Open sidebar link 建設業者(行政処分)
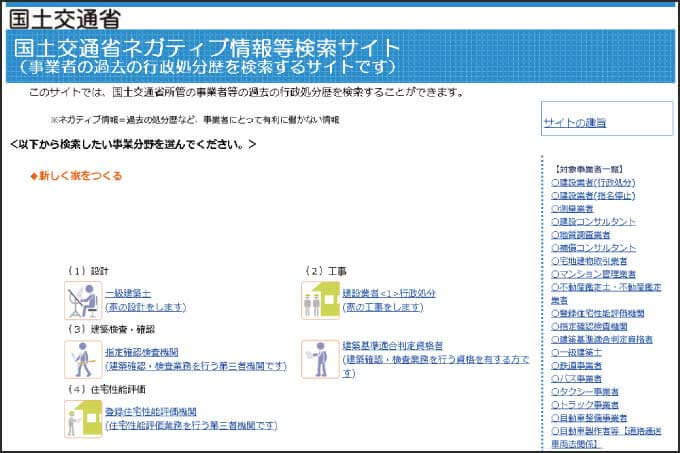The height and width of the screenshot is (453, 680). click(593, 183)
